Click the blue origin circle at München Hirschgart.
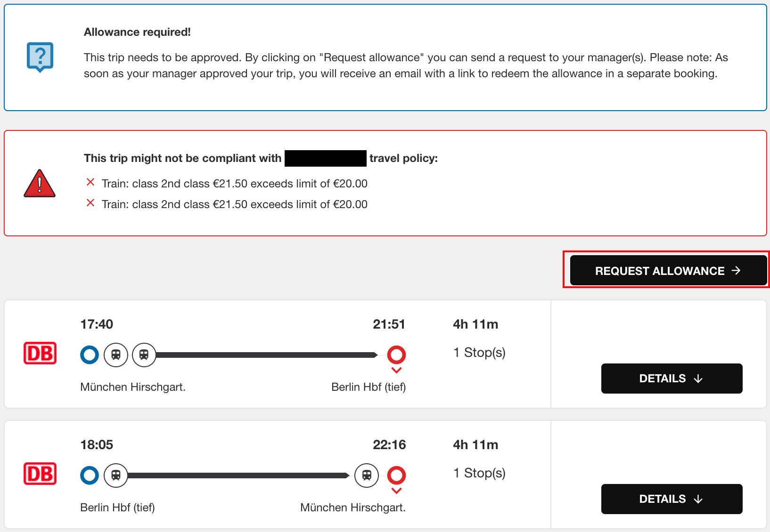Screen dimensions: 770x532 pyautogui.click(x=90, y=355)
